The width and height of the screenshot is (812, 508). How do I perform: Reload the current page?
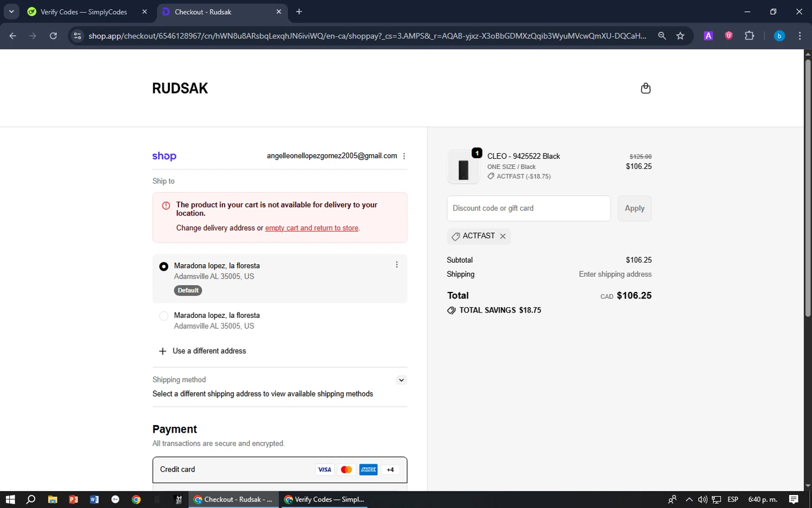tap(53, 36)
